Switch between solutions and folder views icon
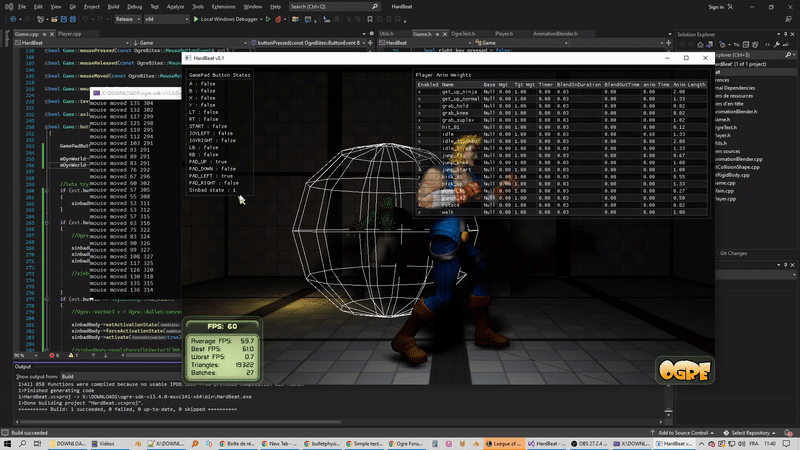800x450 pixels. click(x=709, y=45)
